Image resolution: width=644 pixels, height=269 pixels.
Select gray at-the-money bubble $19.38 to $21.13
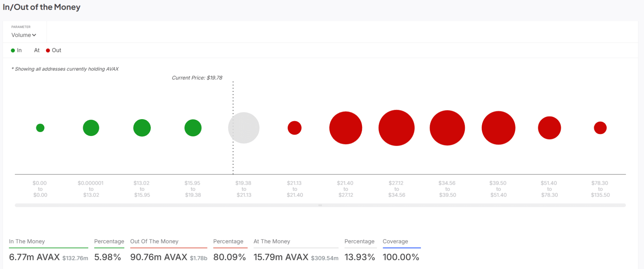tap(244, 128)
